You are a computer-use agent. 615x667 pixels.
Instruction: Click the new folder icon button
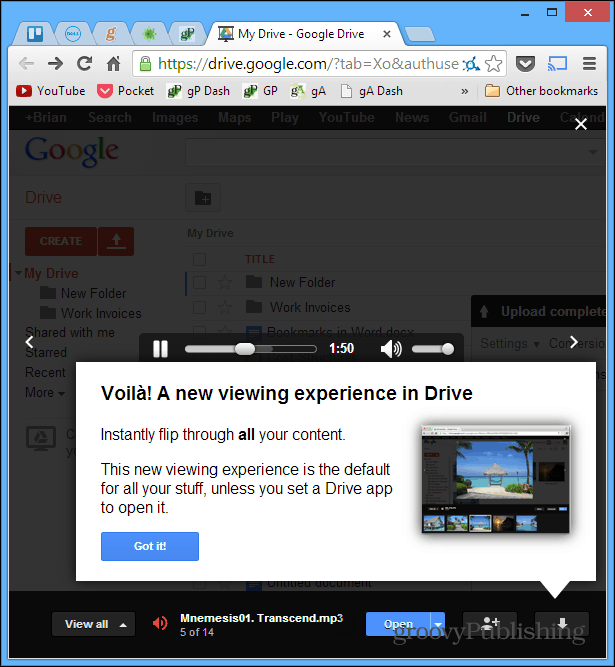pos(203,198)
